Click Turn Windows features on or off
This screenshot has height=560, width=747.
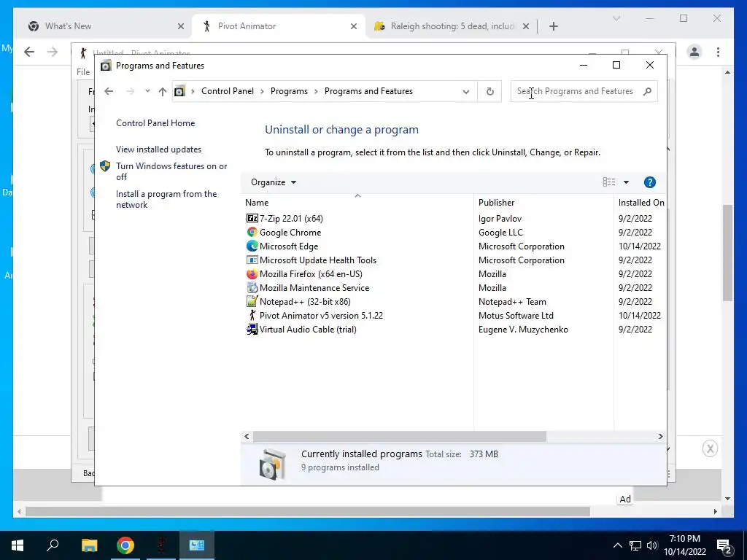coord(171,171)
